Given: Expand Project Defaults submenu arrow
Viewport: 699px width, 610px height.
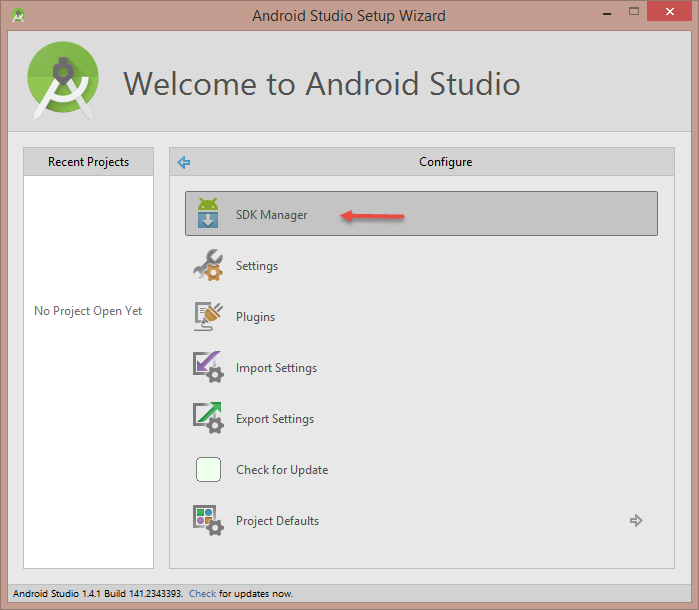Looking at the screenshot, I should (635, 521).
